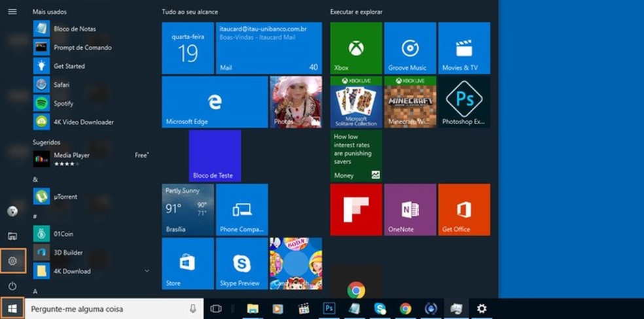Open the Skype Preview tile

[x=242, y=263]
